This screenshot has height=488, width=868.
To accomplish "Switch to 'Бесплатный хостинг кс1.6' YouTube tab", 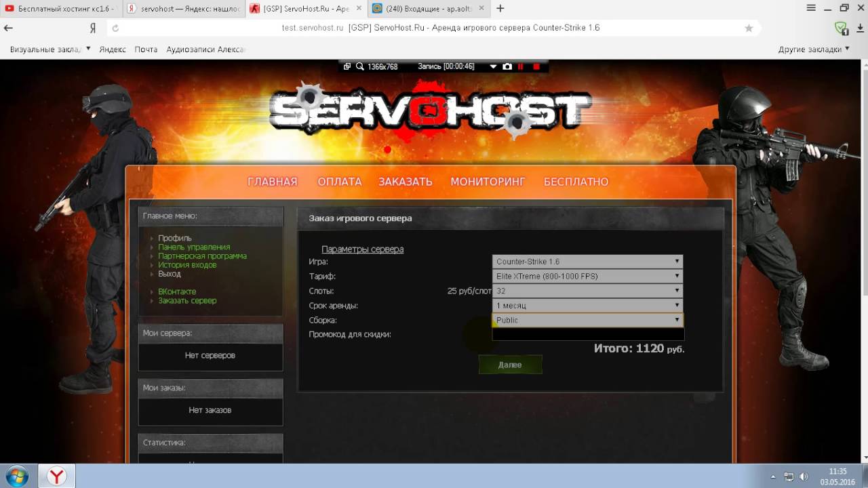I will (x=61, y=9).
